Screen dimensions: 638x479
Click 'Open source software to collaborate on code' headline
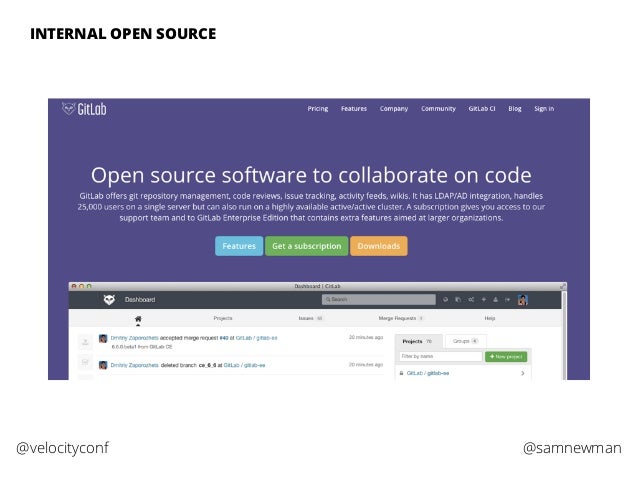point(311,175)
